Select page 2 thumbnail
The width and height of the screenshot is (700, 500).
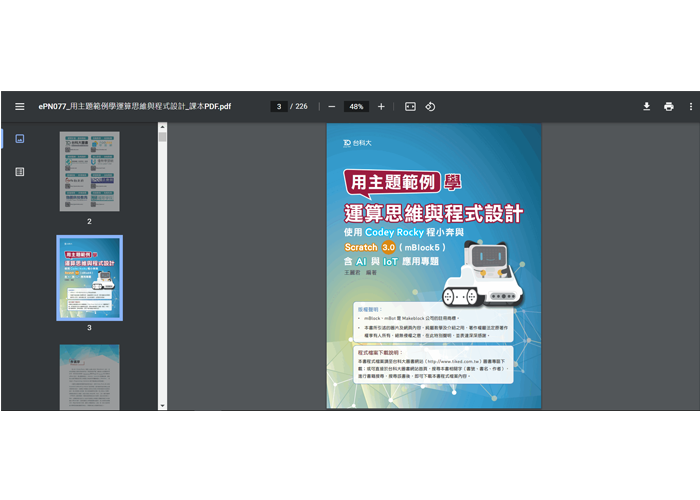[x=89, y=171]
